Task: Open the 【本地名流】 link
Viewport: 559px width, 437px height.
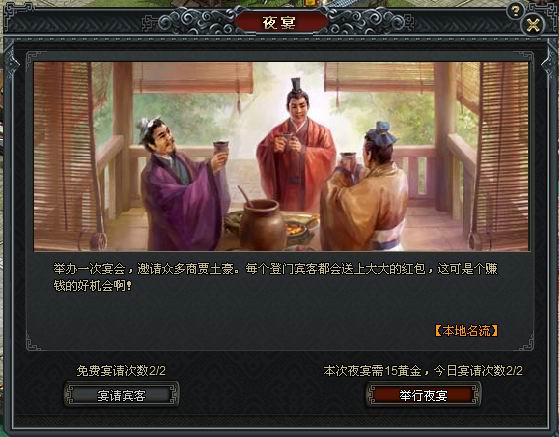Action: (467, 330)
